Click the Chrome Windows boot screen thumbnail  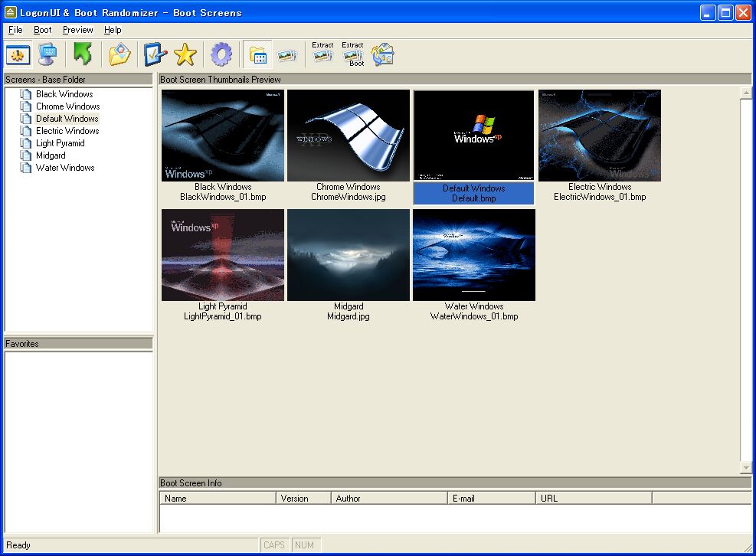coord(348,136)
